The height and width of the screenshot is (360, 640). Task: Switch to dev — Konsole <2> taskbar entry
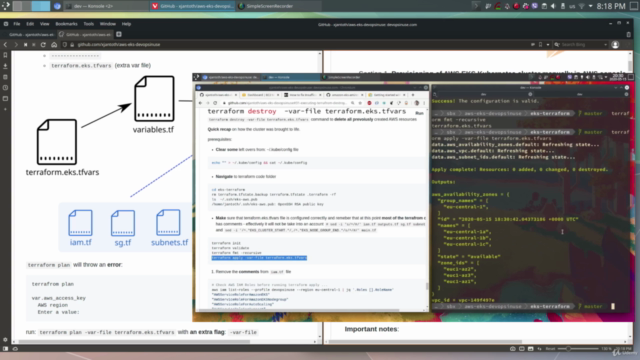tap(106, 6)
